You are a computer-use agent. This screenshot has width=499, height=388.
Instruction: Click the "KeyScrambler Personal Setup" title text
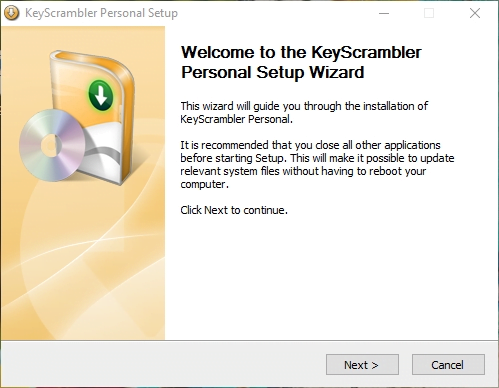click(101, 13)
